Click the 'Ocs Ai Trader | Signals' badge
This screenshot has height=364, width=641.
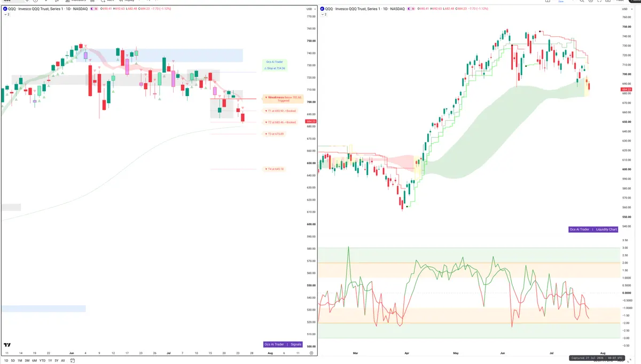[x=283, y=344]
